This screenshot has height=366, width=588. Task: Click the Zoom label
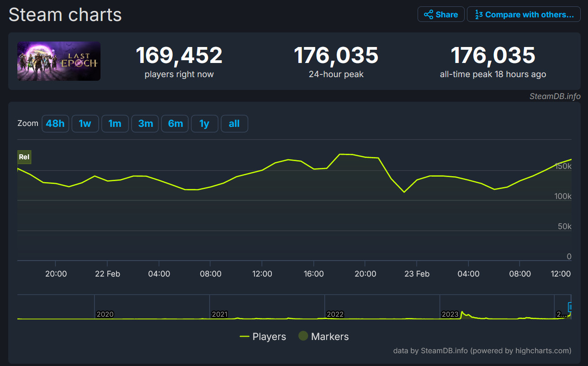pos(28,123)
